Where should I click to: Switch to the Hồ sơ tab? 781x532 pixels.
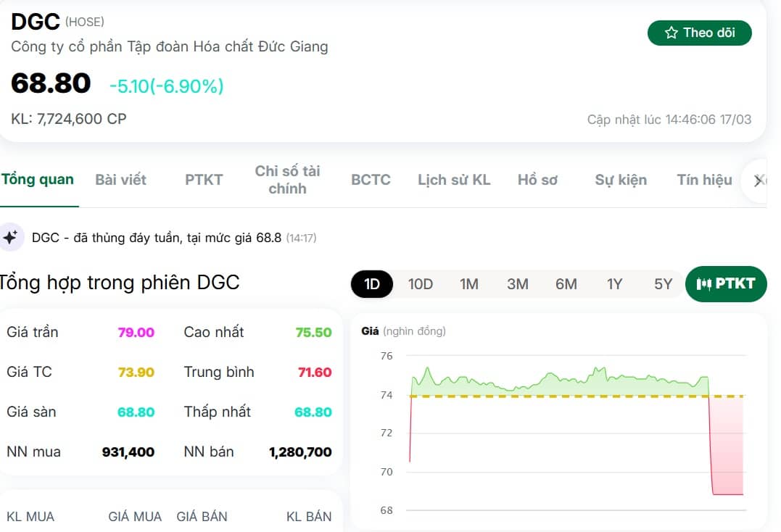pos(538,180)
